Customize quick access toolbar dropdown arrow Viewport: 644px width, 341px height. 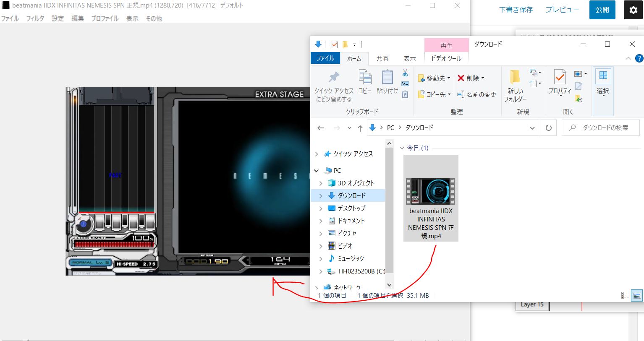[x=354, y=44]
